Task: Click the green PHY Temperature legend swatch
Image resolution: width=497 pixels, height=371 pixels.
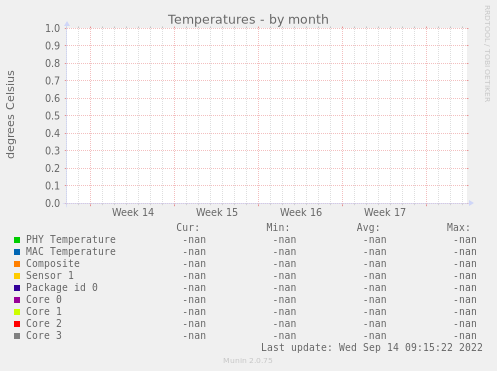Action: pos(17,240)
